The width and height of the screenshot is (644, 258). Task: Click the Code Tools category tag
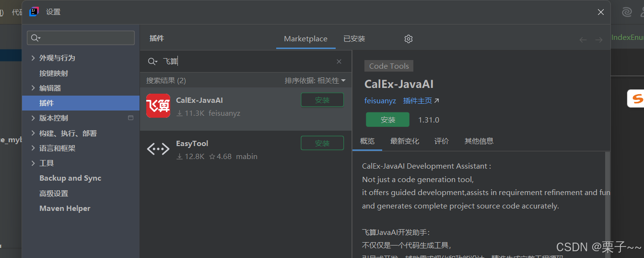coord(389,66)
